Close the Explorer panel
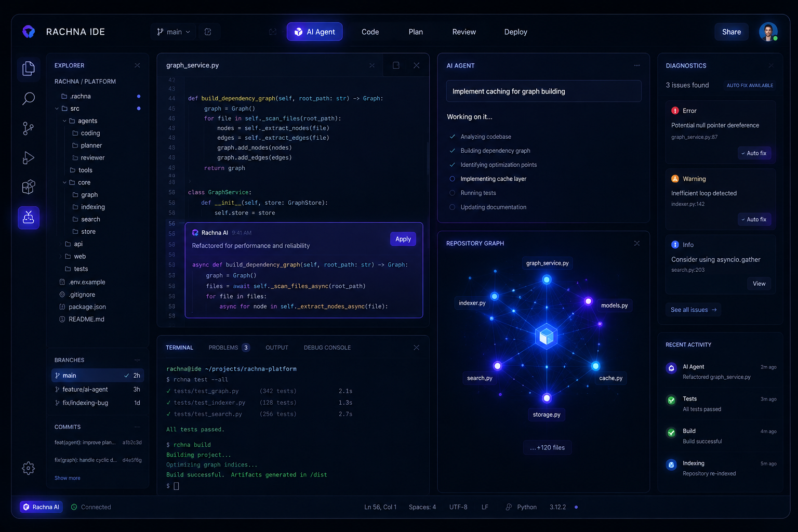The height and width of the screenshot is (532, 798). click(137, 65)
